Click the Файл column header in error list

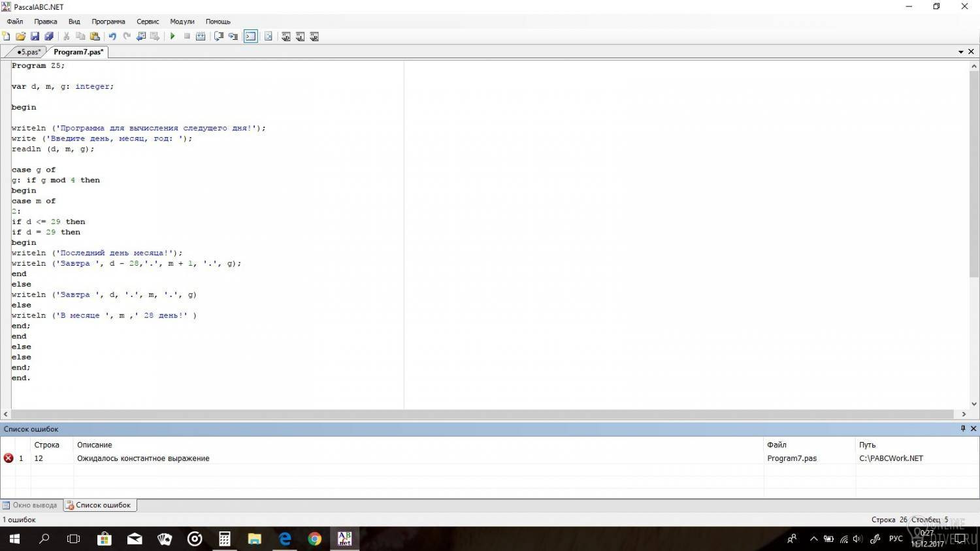810,445
